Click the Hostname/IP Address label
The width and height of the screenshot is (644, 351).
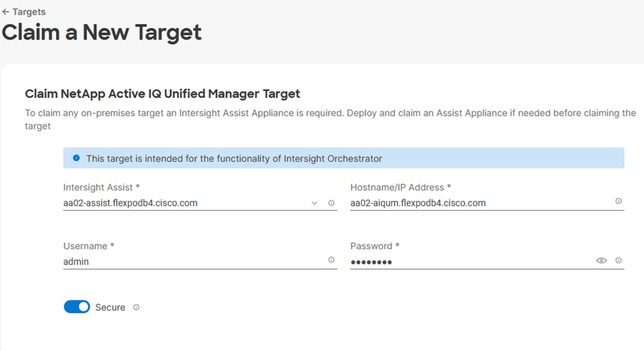tap(401, 187)
